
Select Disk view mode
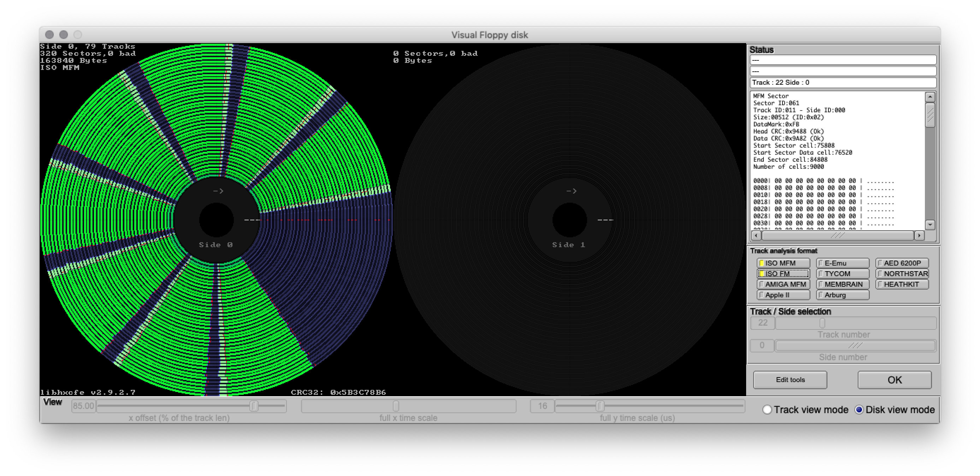click(860, 410)
